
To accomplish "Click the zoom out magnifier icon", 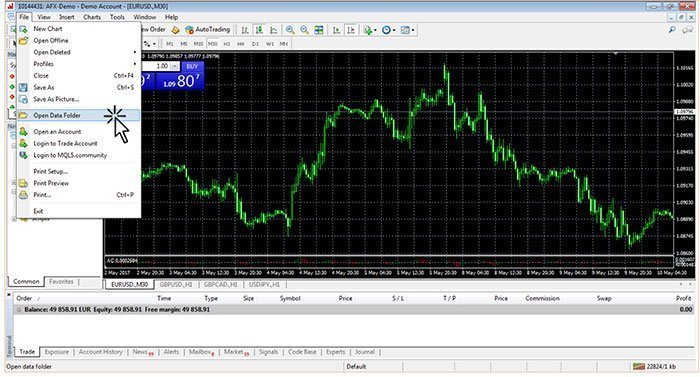I will point(304,30).
